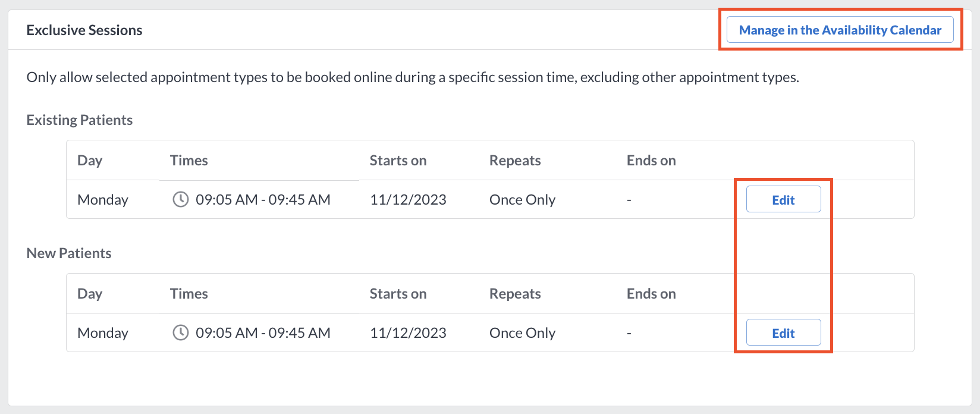980x414 pixels.
Task: Click Repeats header in Existing Patients table
Action: (x=515, y=161)
